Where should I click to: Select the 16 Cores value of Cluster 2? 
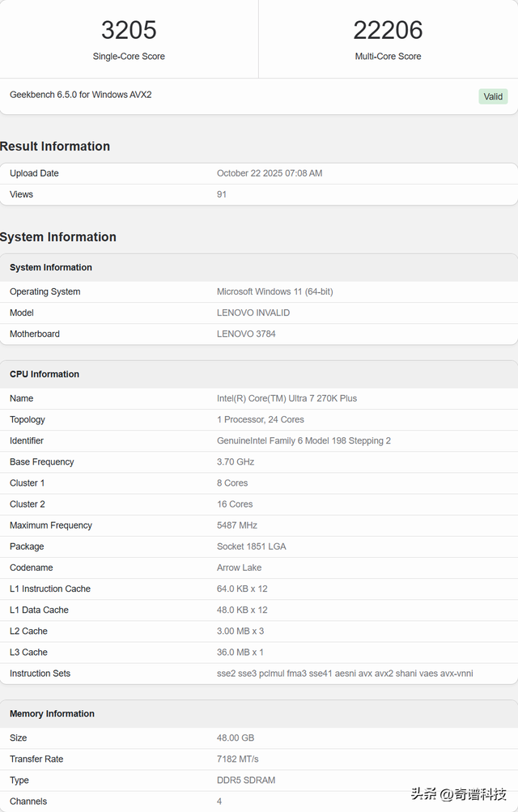[235, 504]
